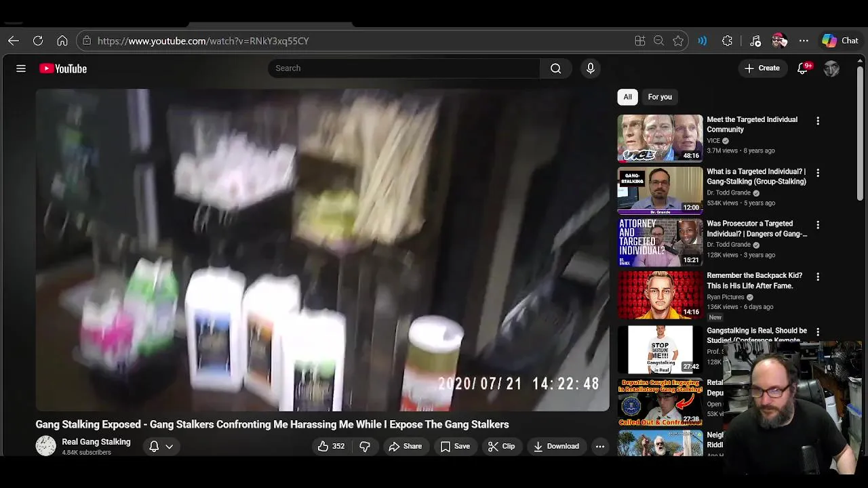This screenshot has height=488, width=868.
Task: Open YouTube notifications bell
Action: click(x=803, y=68)
